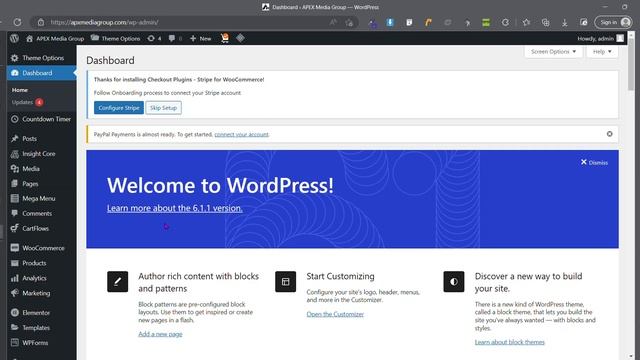Open the updates counter in admin bar
Image resolution: width=640 pixels, height=360 pixels.
coord(154,38)
